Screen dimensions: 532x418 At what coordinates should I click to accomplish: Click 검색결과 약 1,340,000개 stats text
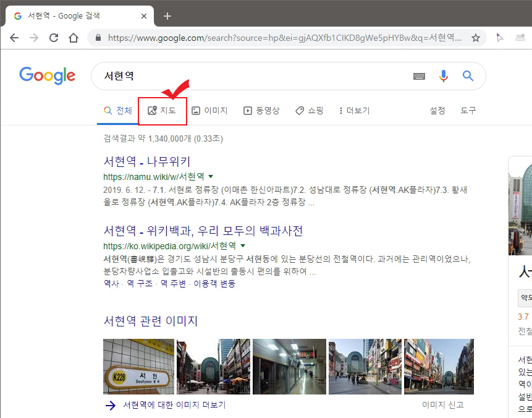tap(163, 139)
